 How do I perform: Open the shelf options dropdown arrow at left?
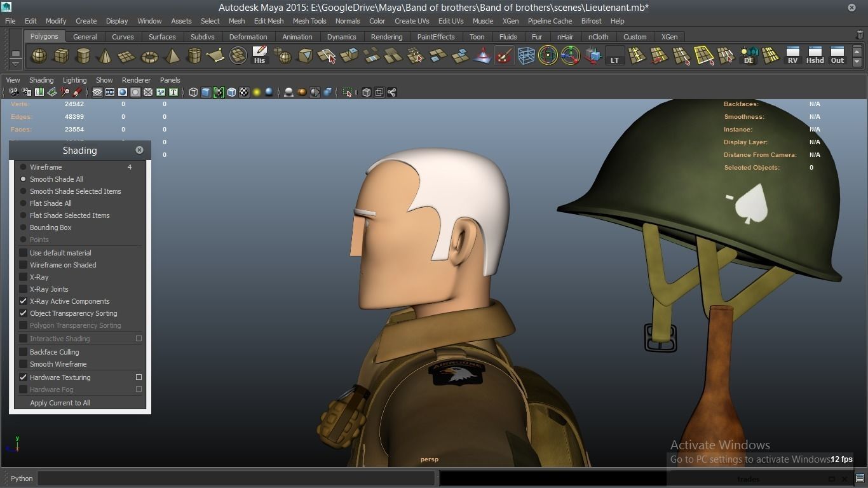click(x=15, y=64)
